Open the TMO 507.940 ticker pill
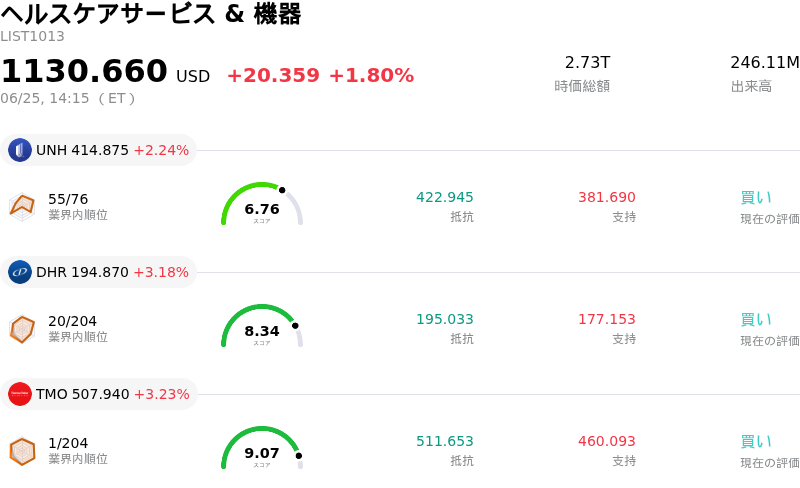Viewport: 800px width, 488px height. coord(99,394)
